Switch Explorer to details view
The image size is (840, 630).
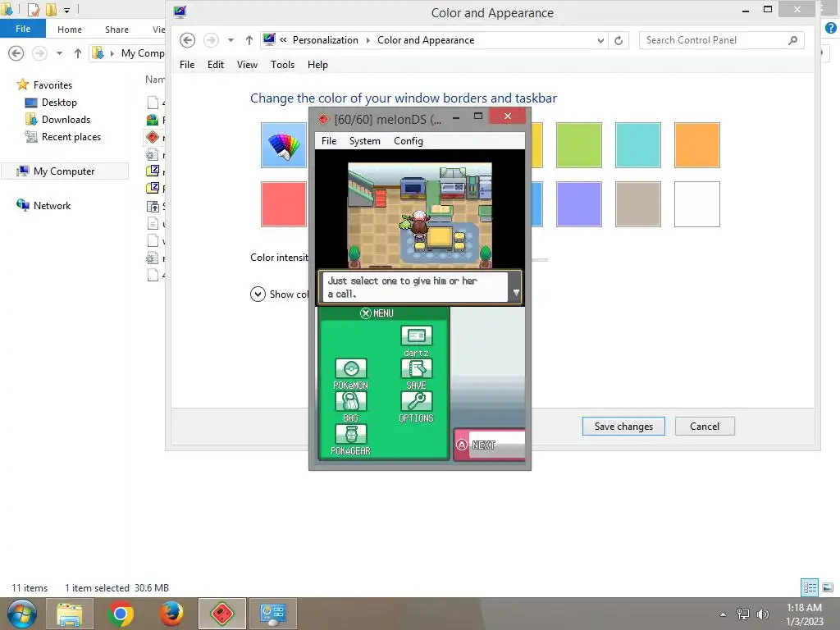click(x=810, y=587)
